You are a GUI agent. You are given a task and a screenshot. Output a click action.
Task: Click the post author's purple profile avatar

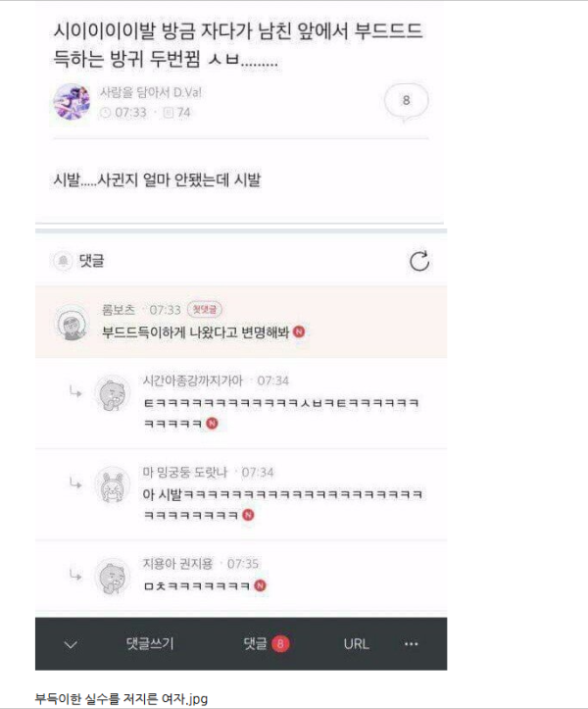[72, 102]
